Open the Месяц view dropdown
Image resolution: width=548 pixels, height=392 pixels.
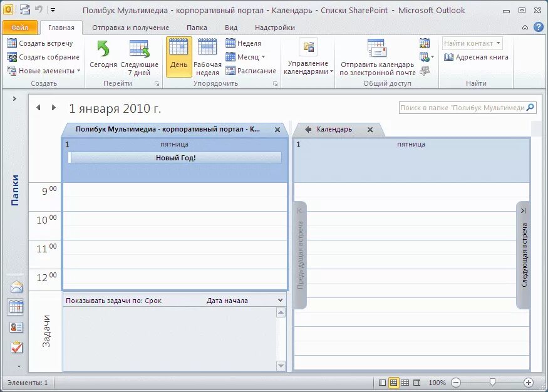(x=246, y=57)
